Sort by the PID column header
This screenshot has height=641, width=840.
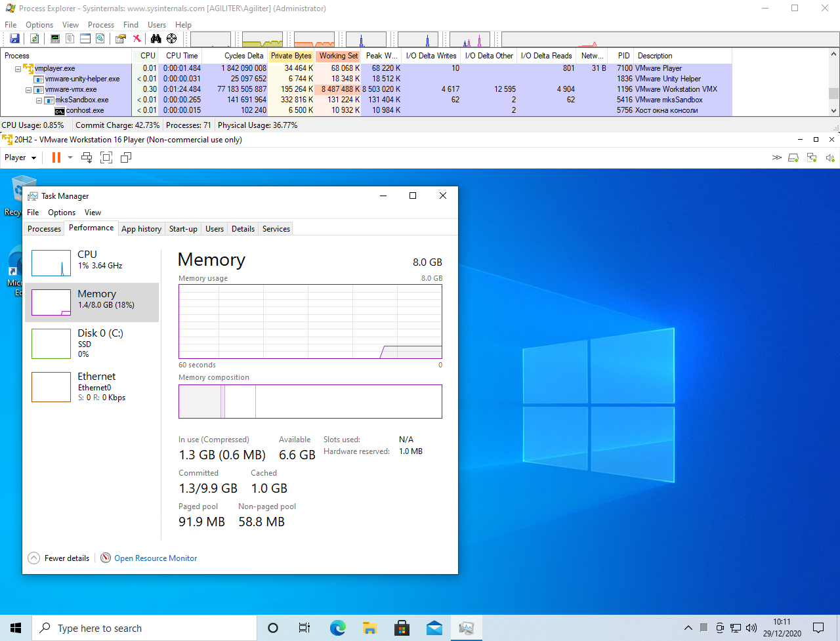point(622,56)
